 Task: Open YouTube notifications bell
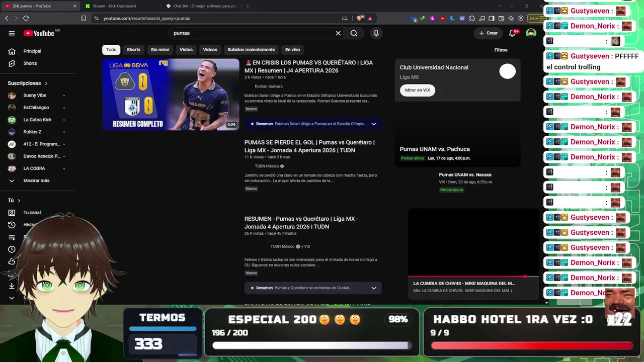click(512, 33)
